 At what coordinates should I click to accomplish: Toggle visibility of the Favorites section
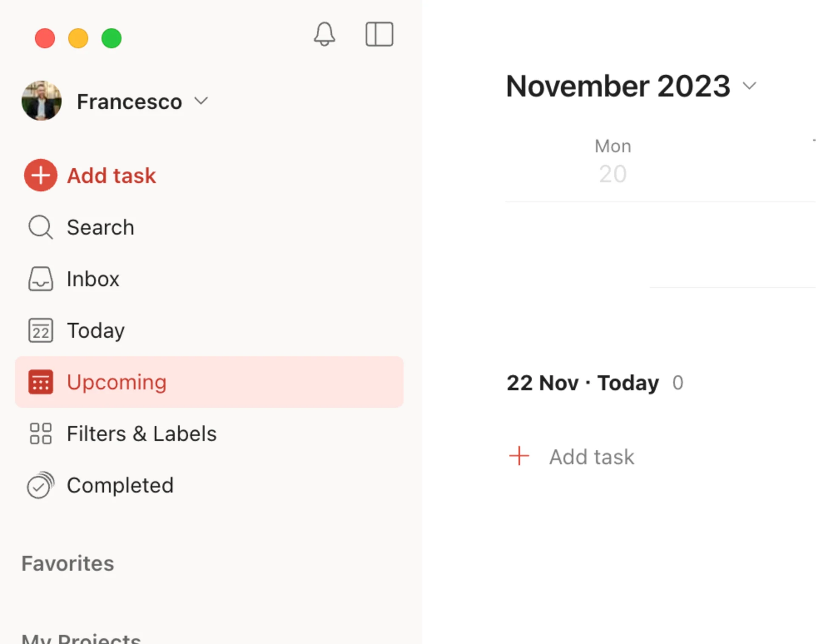click(x=67, y=563)
